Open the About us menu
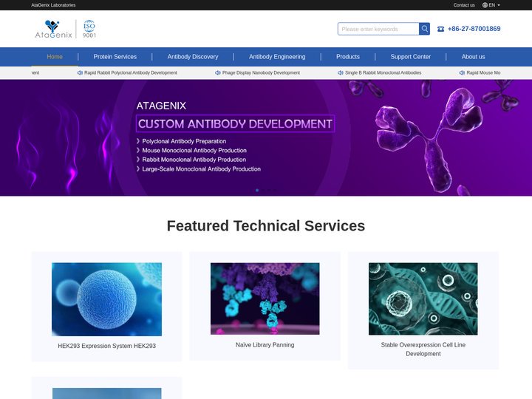The width and height of the screenshot is (532, 399). pos(473,57)
